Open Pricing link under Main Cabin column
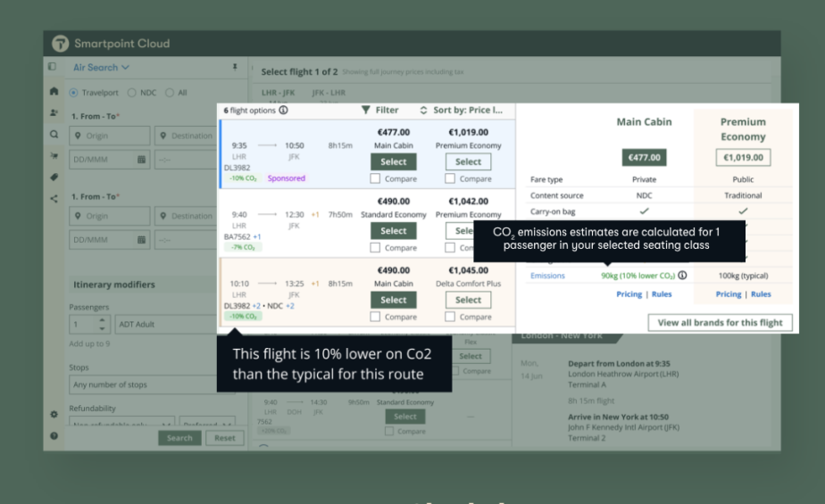 629,294
